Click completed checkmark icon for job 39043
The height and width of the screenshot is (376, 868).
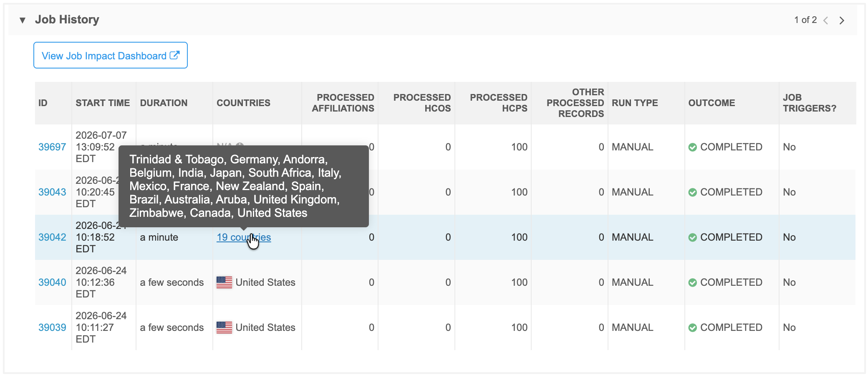693,192
